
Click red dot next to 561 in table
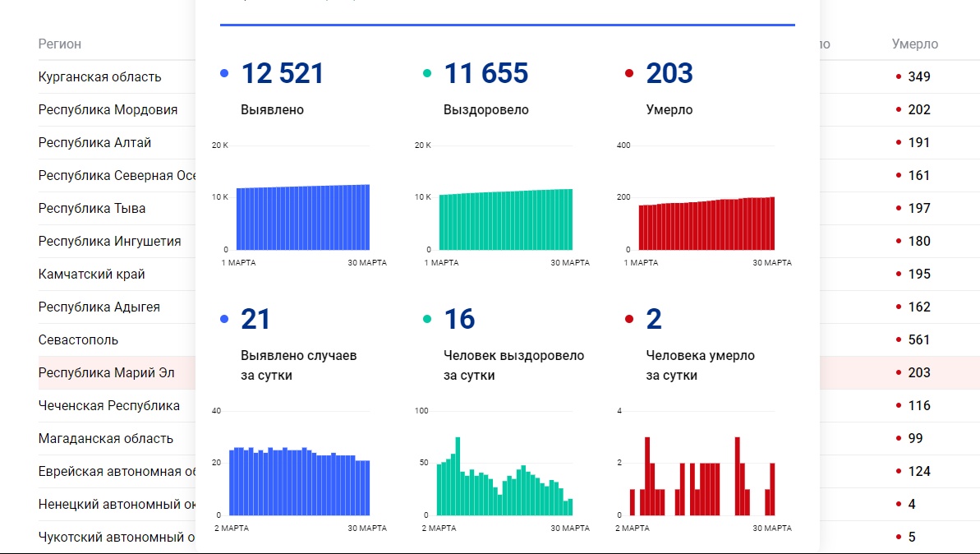(x=899, y=340)
